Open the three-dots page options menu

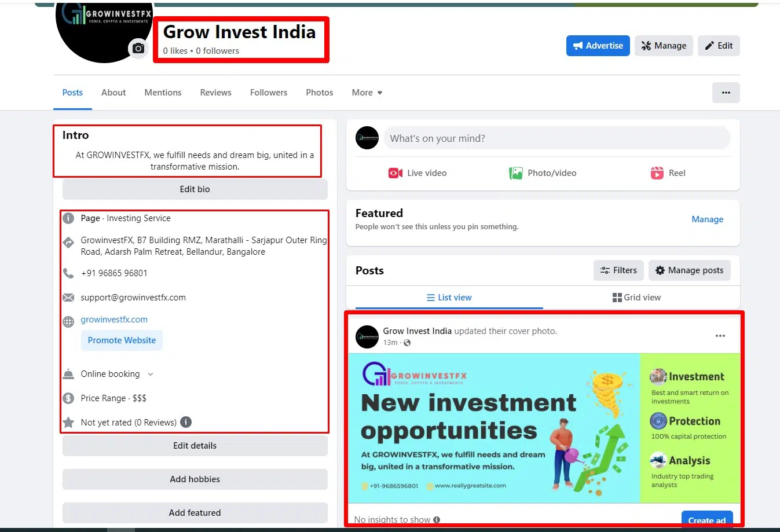click(726, 93)
